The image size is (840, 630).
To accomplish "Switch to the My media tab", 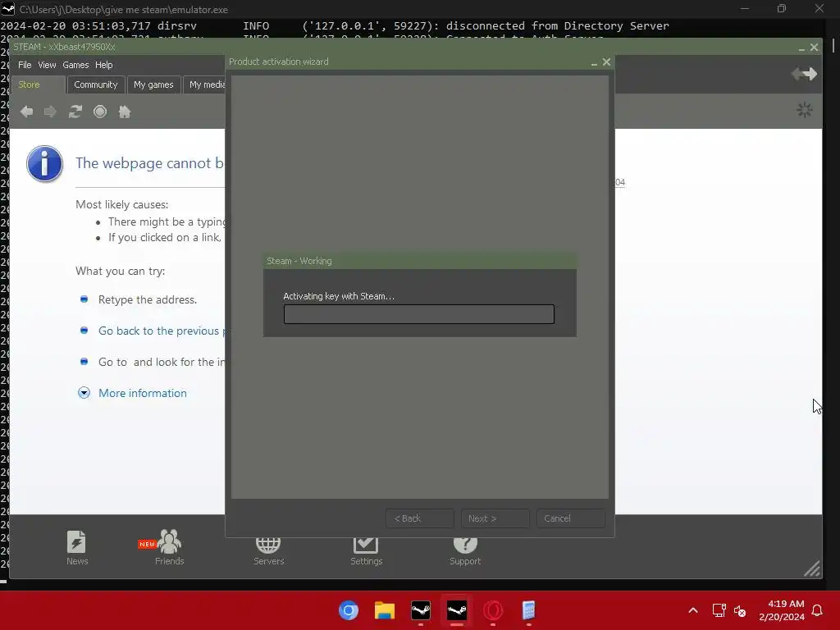I will click(x=204, y=84).
